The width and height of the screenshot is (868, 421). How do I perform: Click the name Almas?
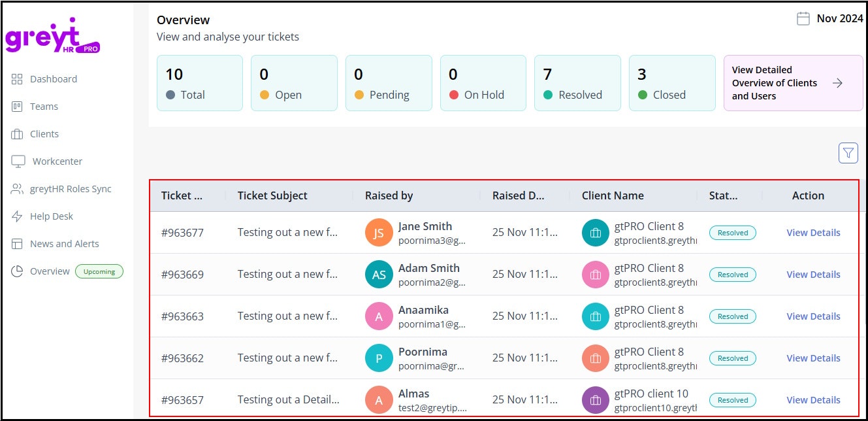pos(414,394)
